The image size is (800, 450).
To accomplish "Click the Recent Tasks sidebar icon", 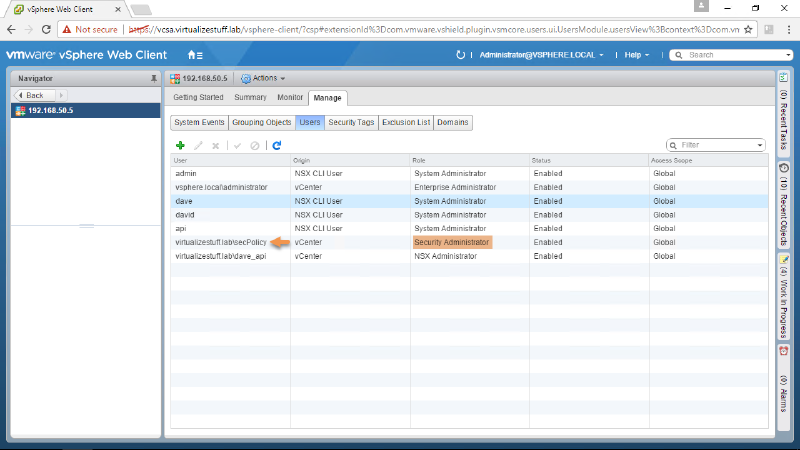I will coord(783,78).
